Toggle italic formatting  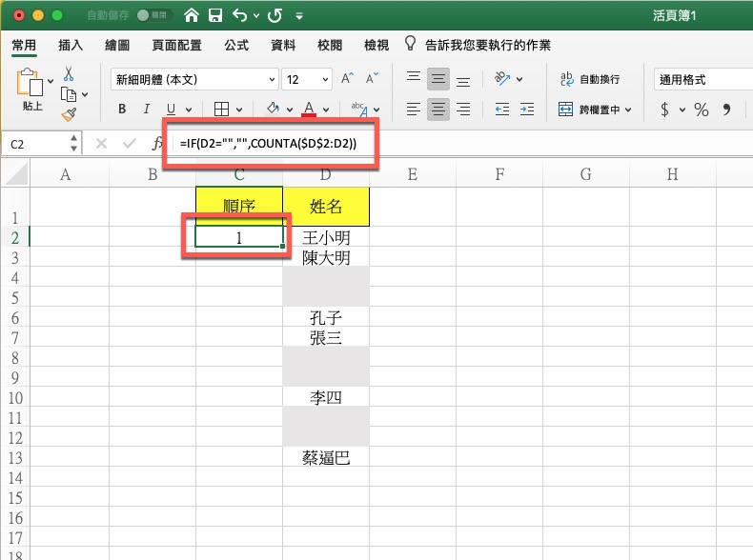[x=147, y=109]
